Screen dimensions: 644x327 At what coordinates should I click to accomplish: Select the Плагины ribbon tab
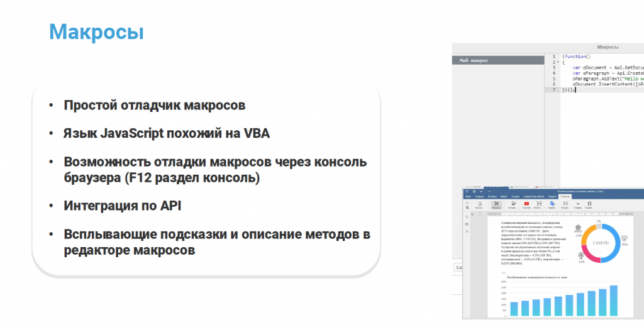tap(565, 197)
